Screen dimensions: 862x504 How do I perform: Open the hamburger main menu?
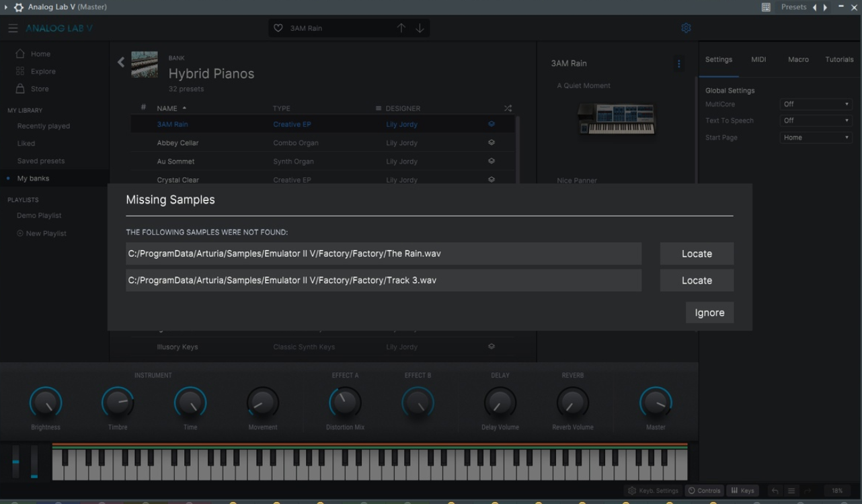13,28
